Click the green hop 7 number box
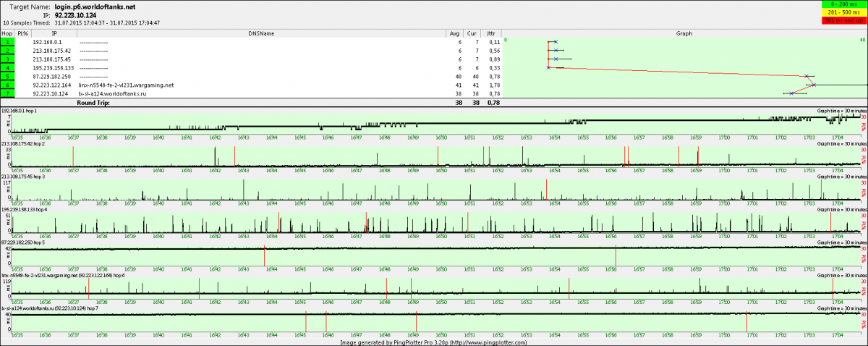This screenshot has width=868, height=346. (x=7, y=93)
